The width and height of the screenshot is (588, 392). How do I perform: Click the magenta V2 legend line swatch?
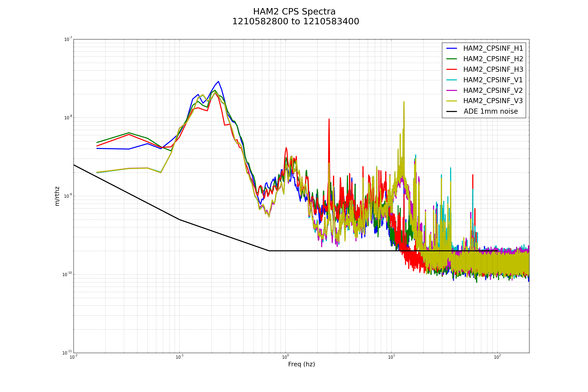click(452, 90)
